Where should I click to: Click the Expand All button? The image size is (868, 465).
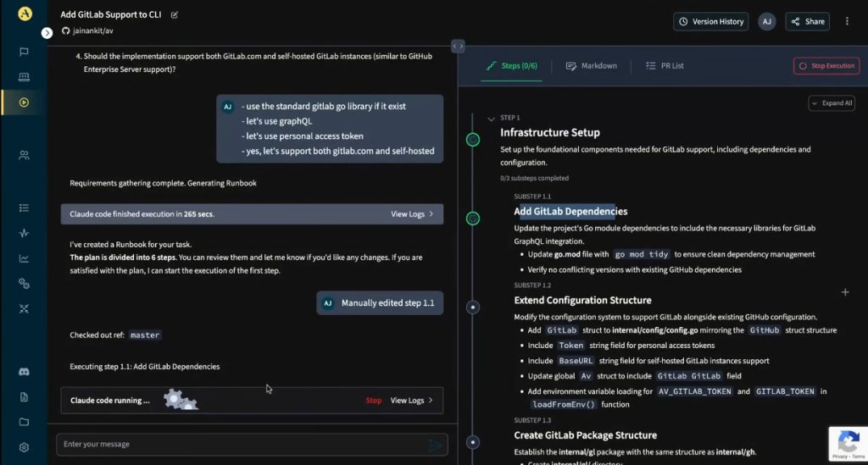tap(831, 103)
